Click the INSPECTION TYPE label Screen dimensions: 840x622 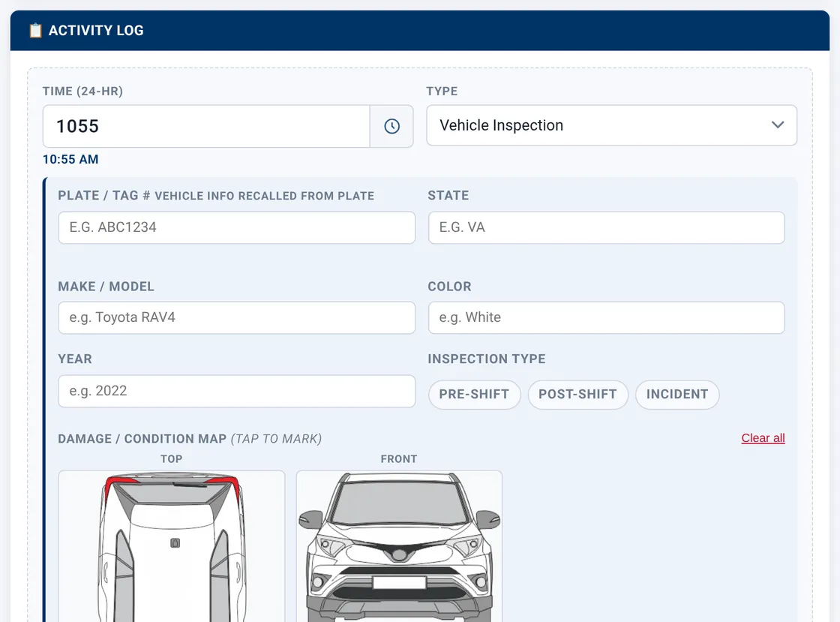pos(487,359)
